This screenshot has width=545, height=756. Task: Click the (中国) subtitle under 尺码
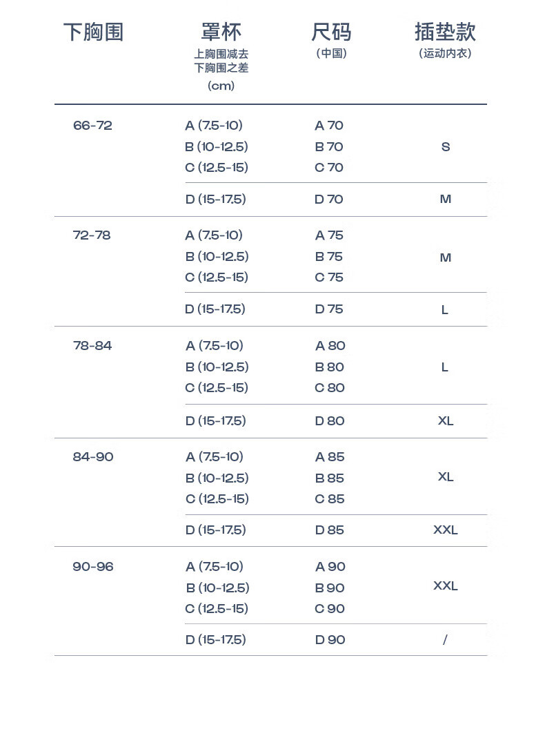coord(331,53)
